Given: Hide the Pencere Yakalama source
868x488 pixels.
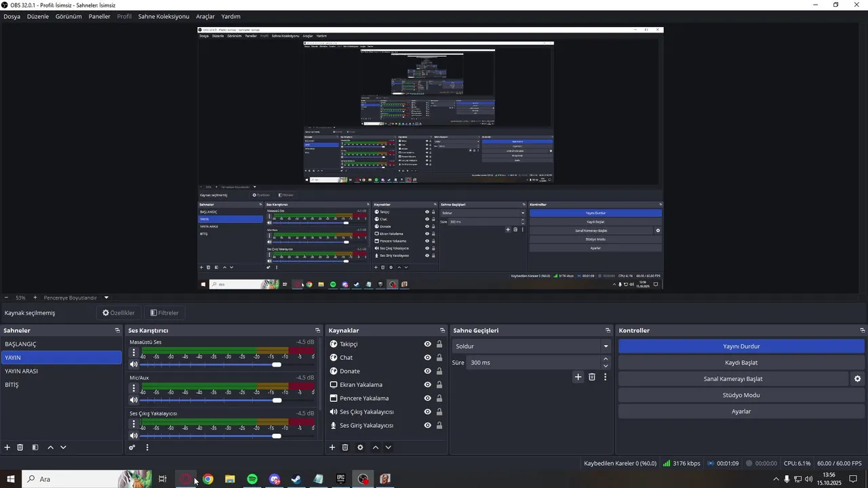Looking at the screenshot, I should pyautogui.click(x=427, y=399).
